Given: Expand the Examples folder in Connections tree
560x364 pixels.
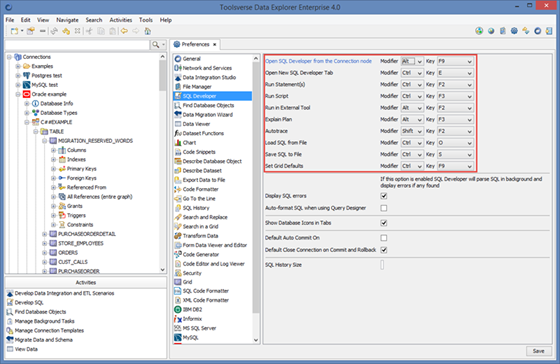Looking at the screenshot, I should point(18,66).
